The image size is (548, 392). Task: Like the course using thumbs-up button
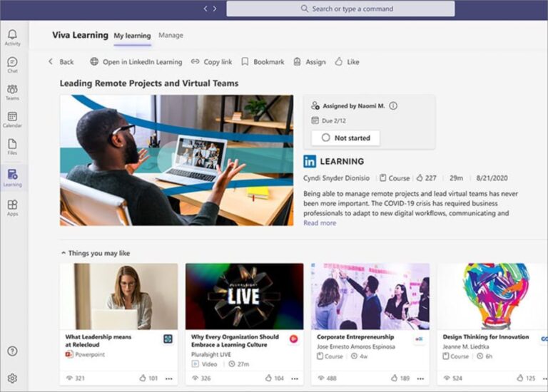pos(347,62)
